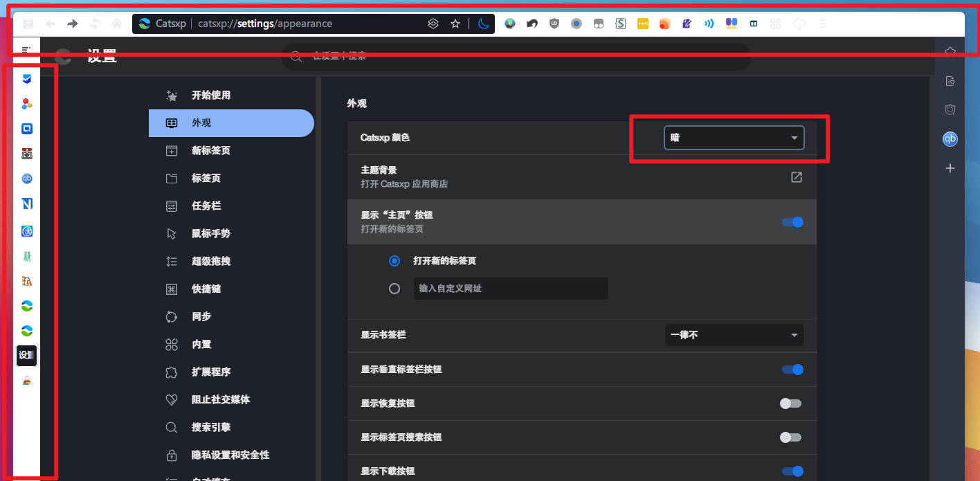The height and width of the screenshot is (481, 980).
Task: Click the back arrow in the toolbar
Action: [x=51, y=24]
